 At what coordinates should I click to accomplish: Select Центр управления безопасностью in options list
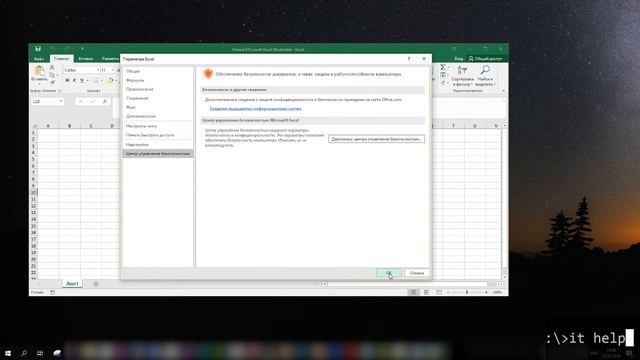tap(158, 153)
